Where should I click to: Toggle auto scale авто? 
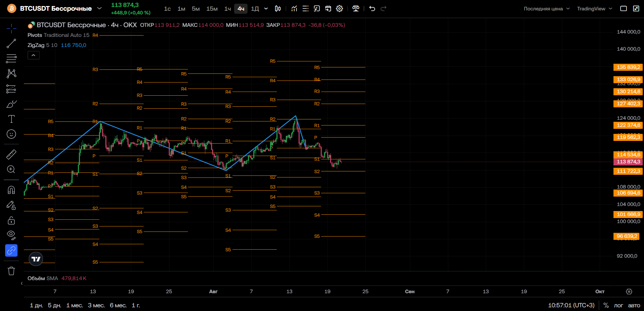pos(634,305)
